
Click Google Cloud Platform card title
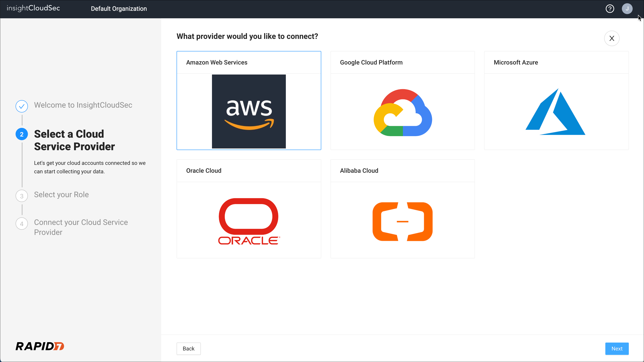pos(371,62)
